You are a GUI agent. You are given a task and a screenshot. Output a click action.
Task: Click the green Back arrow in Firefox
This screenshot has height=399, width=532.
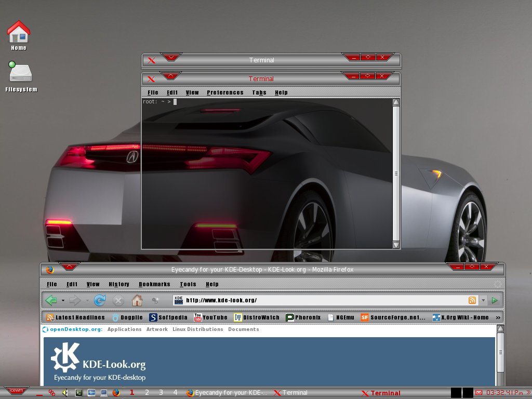[x=51, y=300]
